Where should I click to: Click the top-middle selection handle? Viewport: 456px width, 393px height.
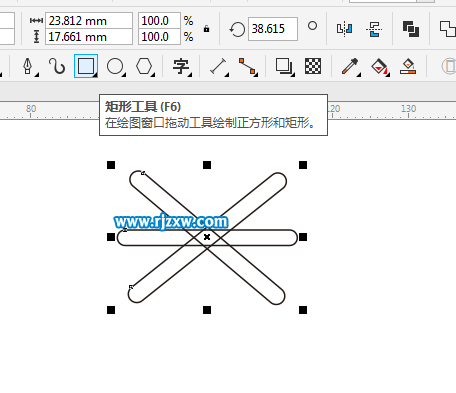click(207, 165)
